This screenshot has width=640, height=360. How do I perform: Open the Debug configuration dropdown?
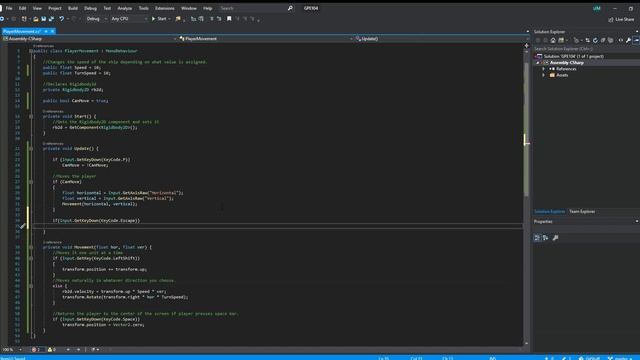[x=96, y=19]
